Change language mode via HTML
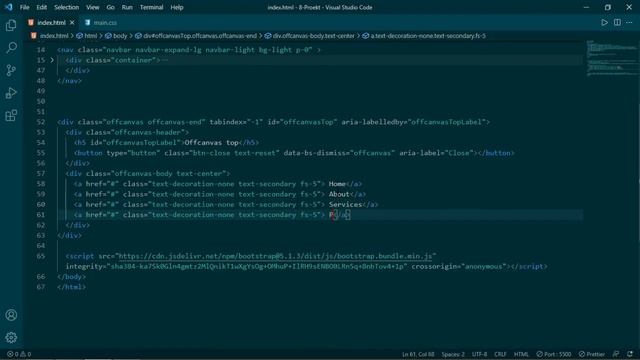The height and width of the screenshot is (360, 640). pyautogui.click(x=521, y=354)
